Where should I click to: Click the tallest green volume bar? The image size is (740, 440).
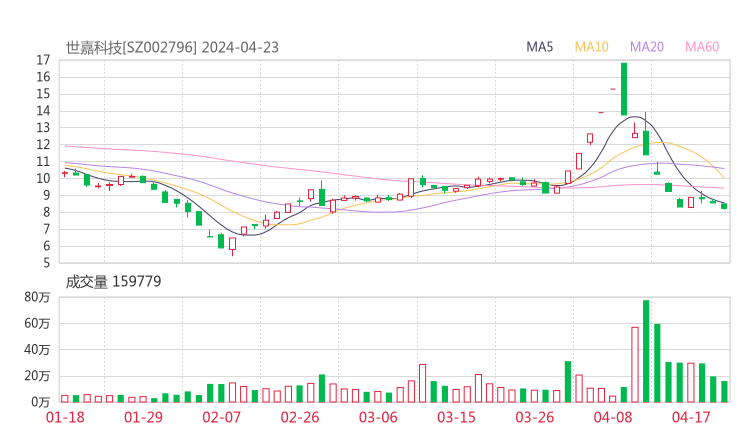646,351
